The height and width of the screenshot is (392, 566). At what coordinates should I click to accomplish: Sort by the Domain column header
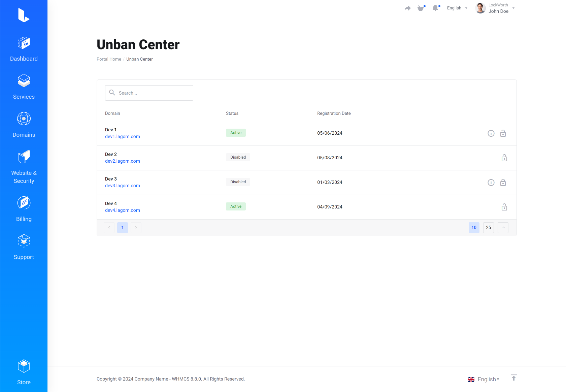tap(112, 113)
